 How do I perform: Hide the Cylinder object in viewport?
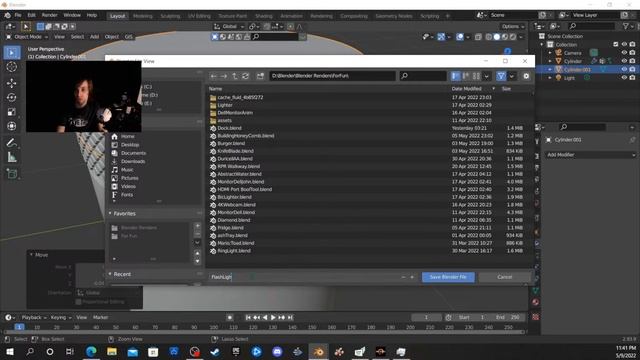624,61
